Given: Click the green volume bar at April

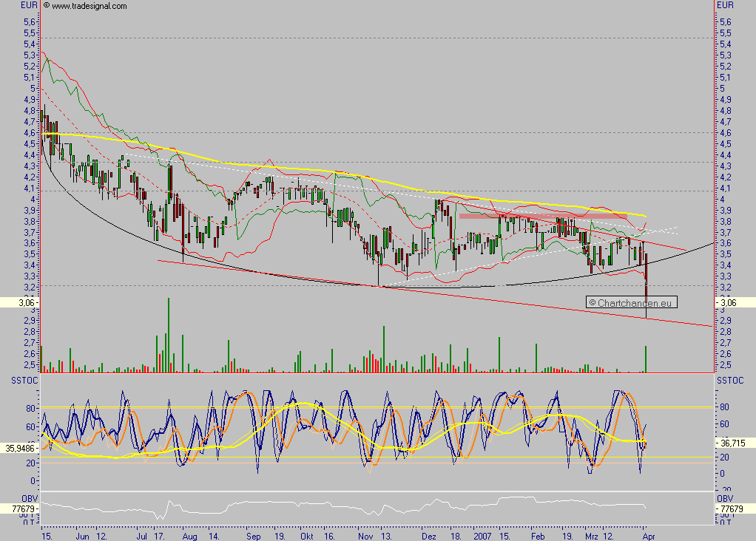Looking at the screenshot, I should point(646,358).
